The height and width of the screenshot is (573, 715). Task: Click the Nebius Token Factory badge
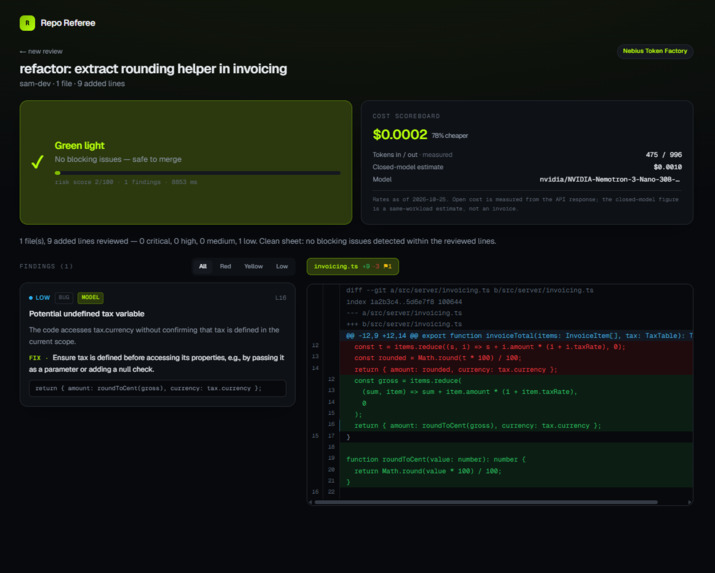coord(655,51)
